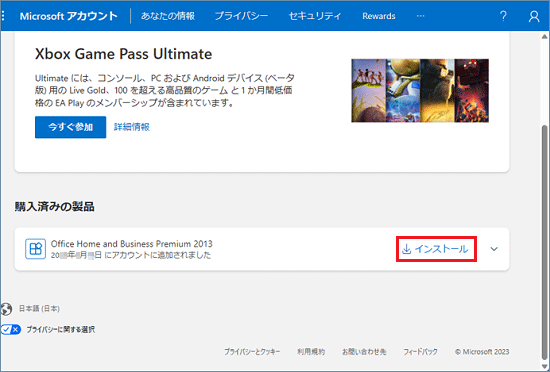
Task: Click the Xbox Game Pass Ultimate heading
Action: tap(123, 54)
